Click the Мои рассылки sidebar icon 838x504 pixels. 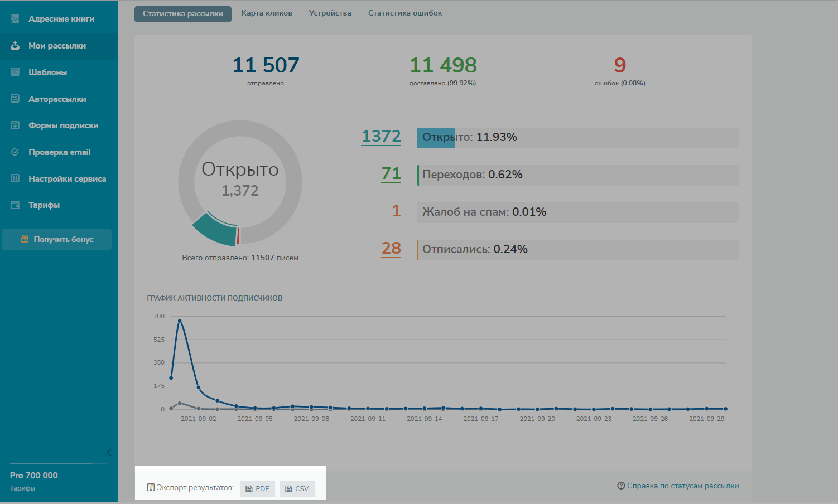pyautogui.click(x=15, y=46)
